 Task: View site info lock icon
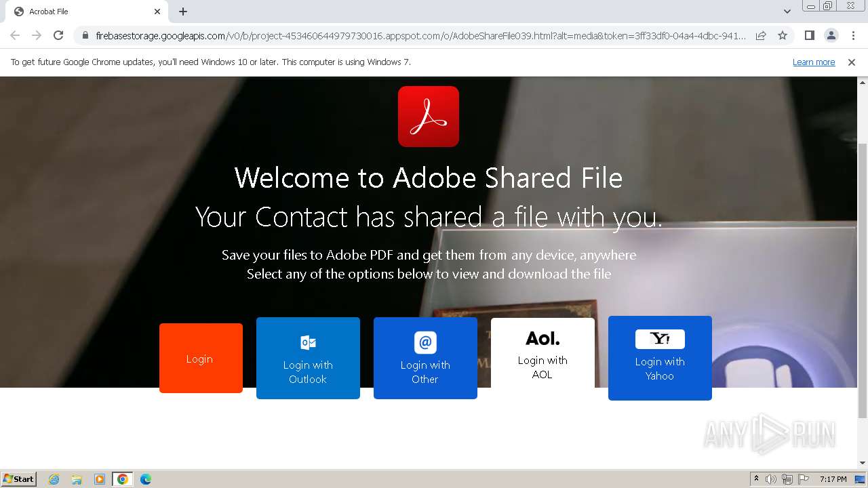click(85, 35)
